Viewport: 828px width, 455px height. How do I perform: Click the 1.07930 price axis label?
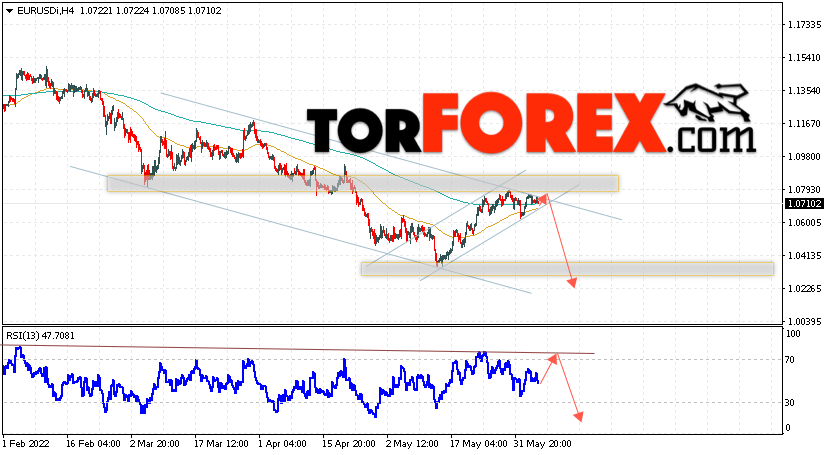click(x=804, y=189)
